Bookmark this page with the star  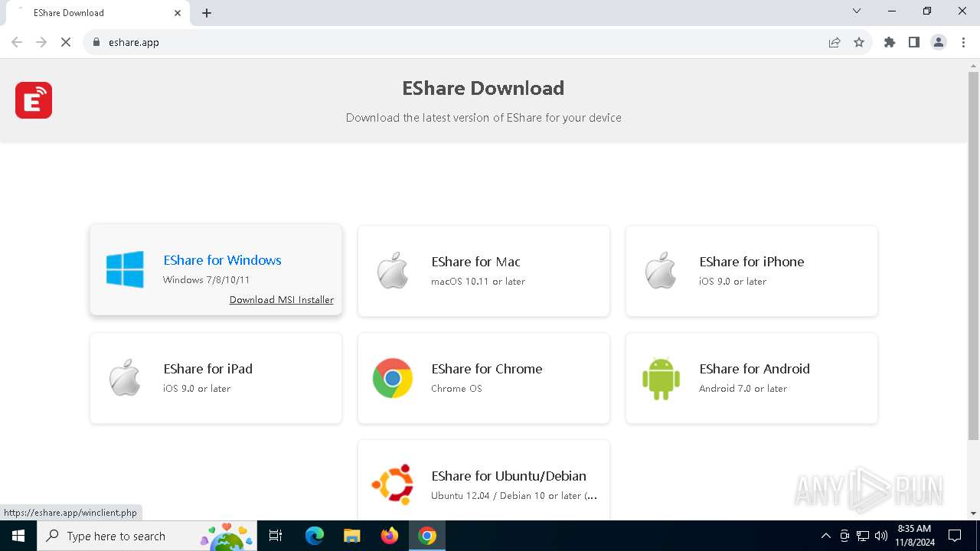tap(859, 42)
